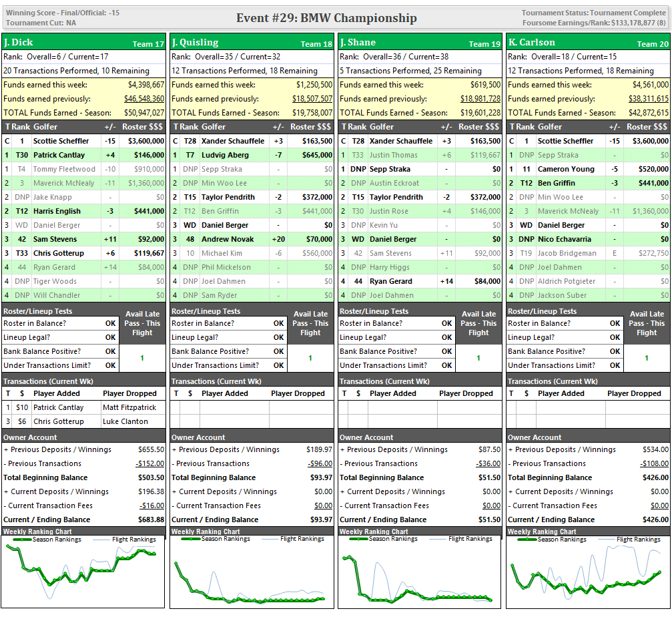Select Cameron Young in Carlson's roster
This screenshot has height=621, width=672.
pos(566,169)
